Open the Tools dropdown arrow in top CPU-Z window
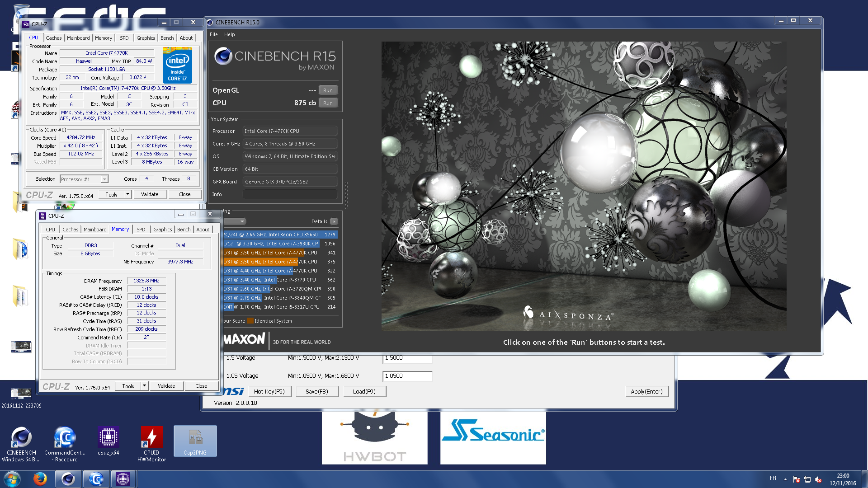The image size is (868, 488). (x=127, y=194)
